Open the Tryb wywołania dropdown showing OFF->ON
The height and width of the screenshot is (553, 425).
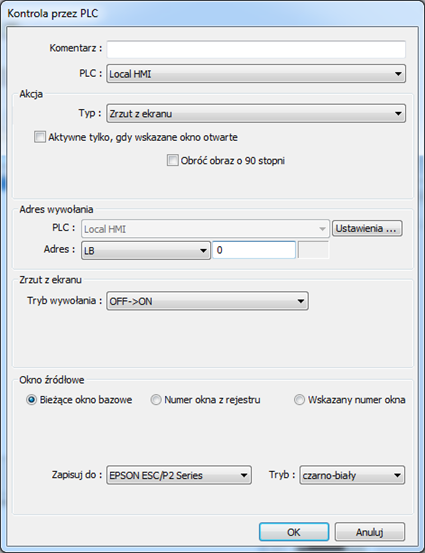point(207,301)
